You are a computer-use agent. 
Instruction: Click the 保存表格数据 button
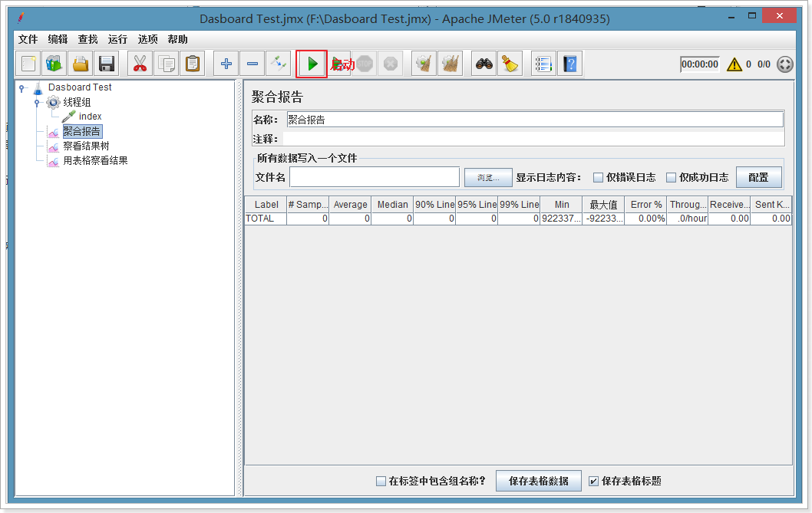(538, 481)
